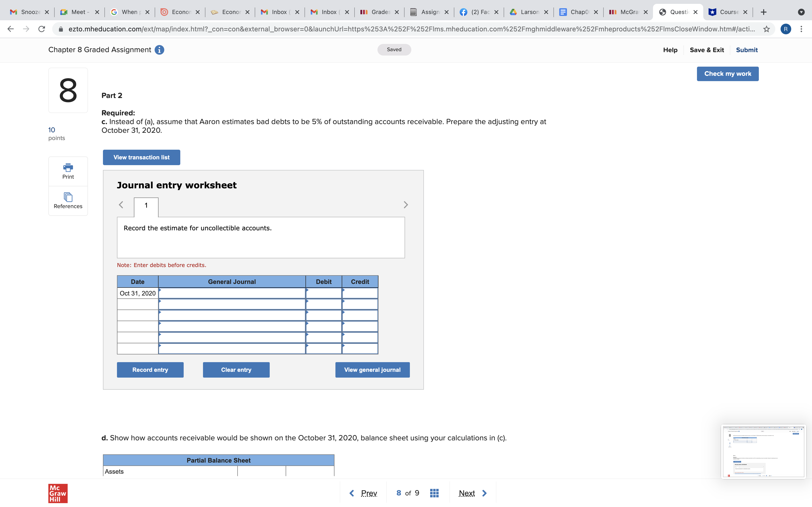
Task: Click first row Credit input cell
Action: [360, 293]
